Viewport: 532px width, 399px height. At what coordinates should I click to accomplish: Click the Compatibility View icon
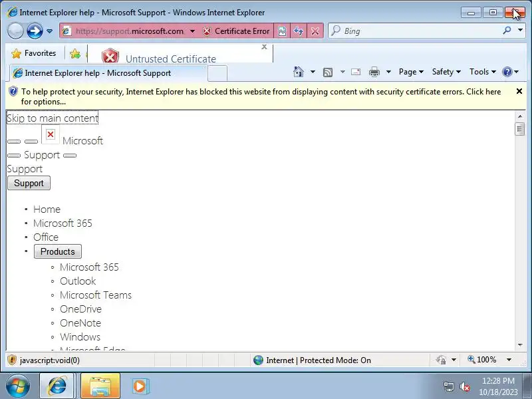point(282,31)
